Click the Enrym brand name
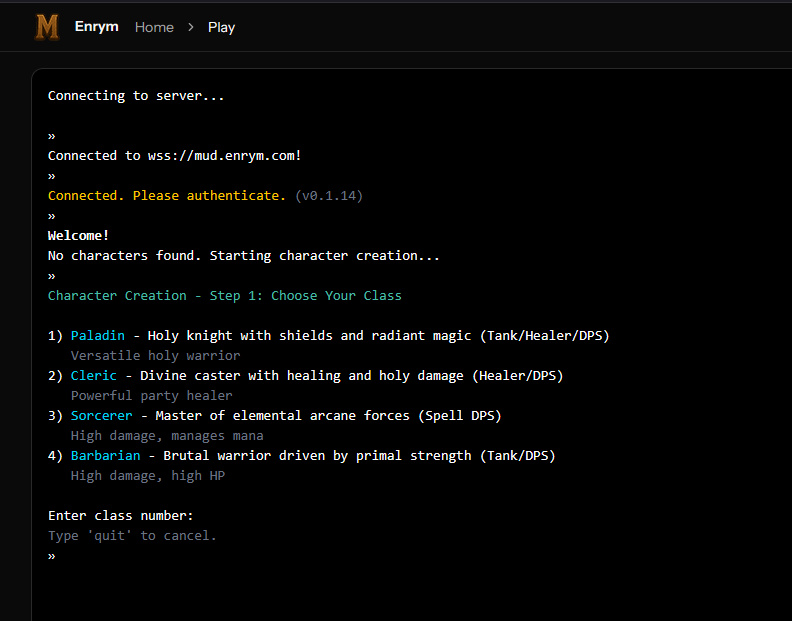The width and height of the screenshot is (792, 621). point(96,27)
